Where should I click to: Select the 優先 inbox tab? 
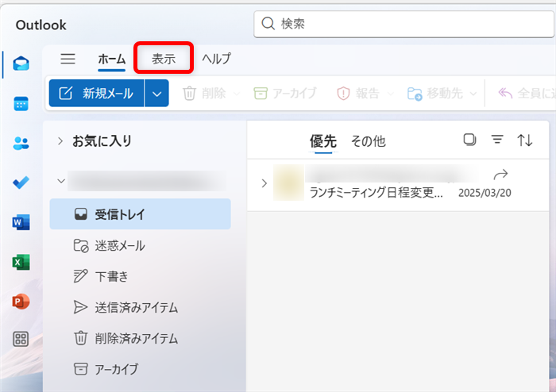click(x=323, y=141)
